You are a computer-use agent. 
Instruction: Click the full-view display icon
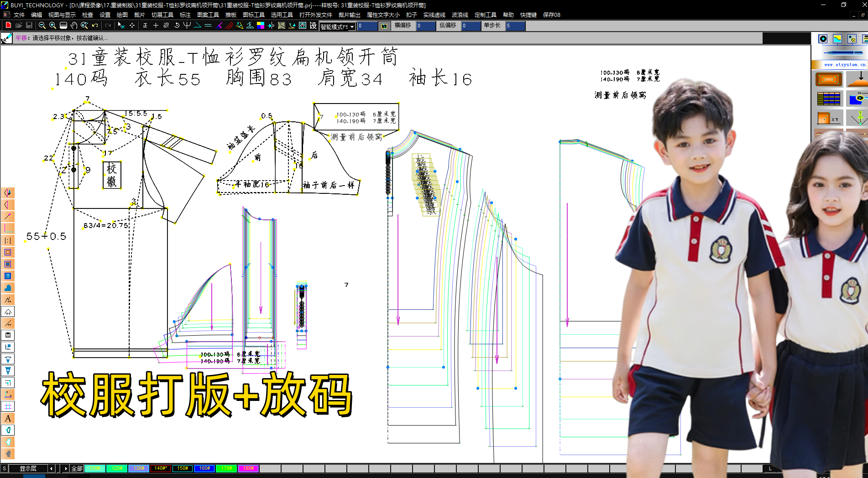pos(63,26)
